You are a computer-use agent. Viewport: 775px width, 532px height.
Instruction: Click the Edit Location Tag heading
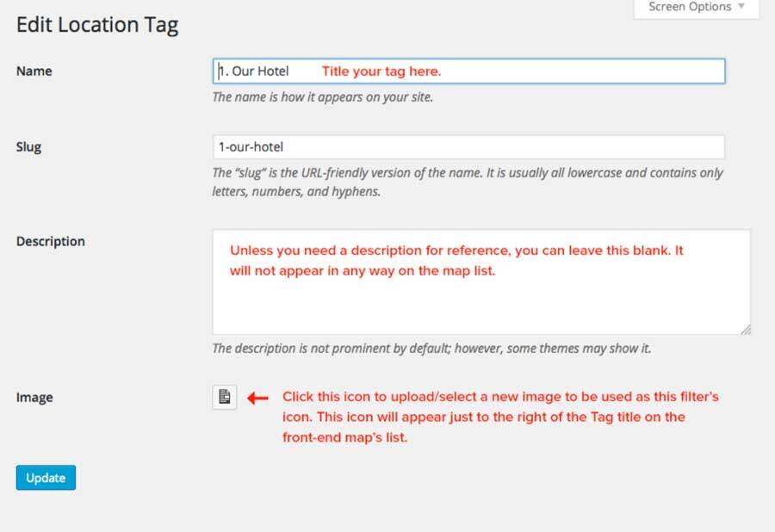[x=97, y=25]
